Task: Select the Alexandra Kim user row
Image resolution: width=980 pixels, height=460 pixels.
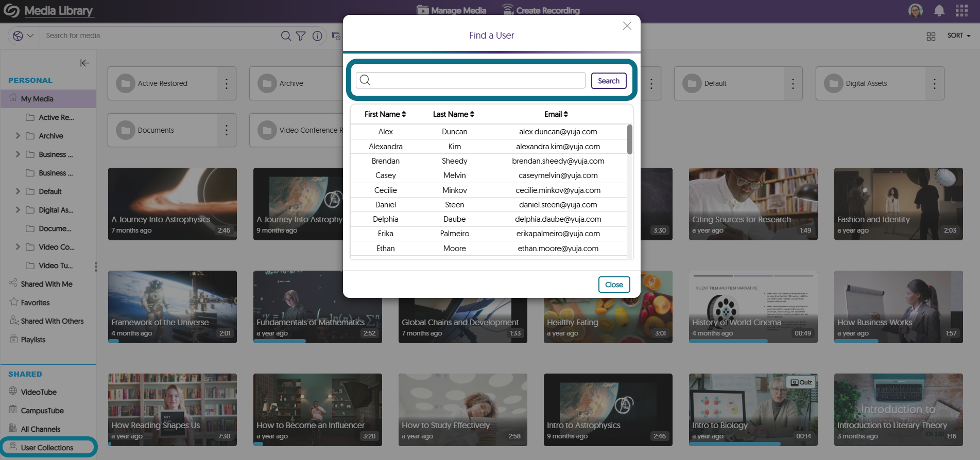Action: (489, 147)
